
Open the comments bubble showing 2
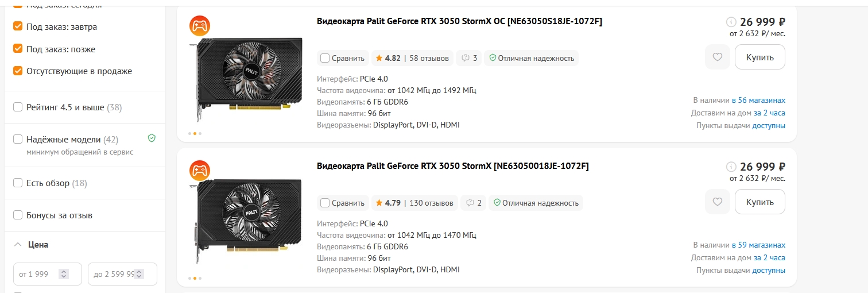[x=473, y=203]
